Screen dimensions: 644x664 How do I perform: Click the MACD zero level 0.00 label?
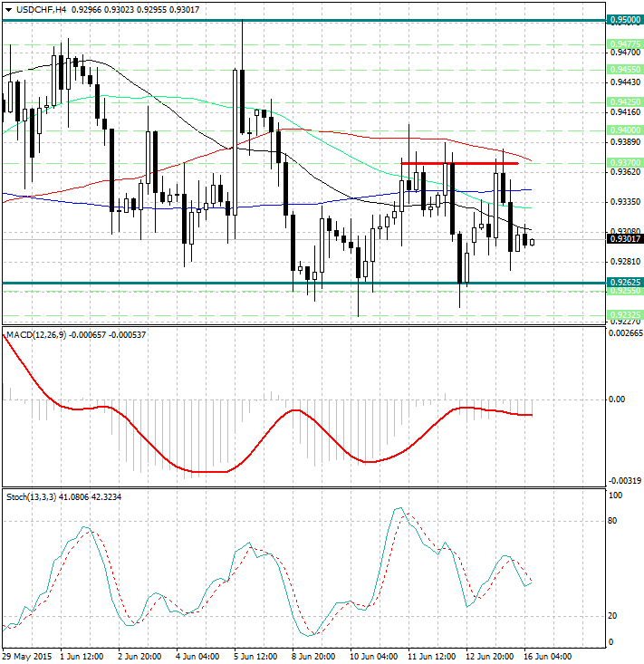click(x=616, y=399)
